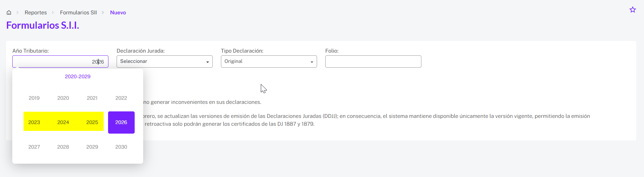Screen dimensions: 644x177
Task: Click the Nuevo breadcrumb item
Action: (x=118, y=13)
